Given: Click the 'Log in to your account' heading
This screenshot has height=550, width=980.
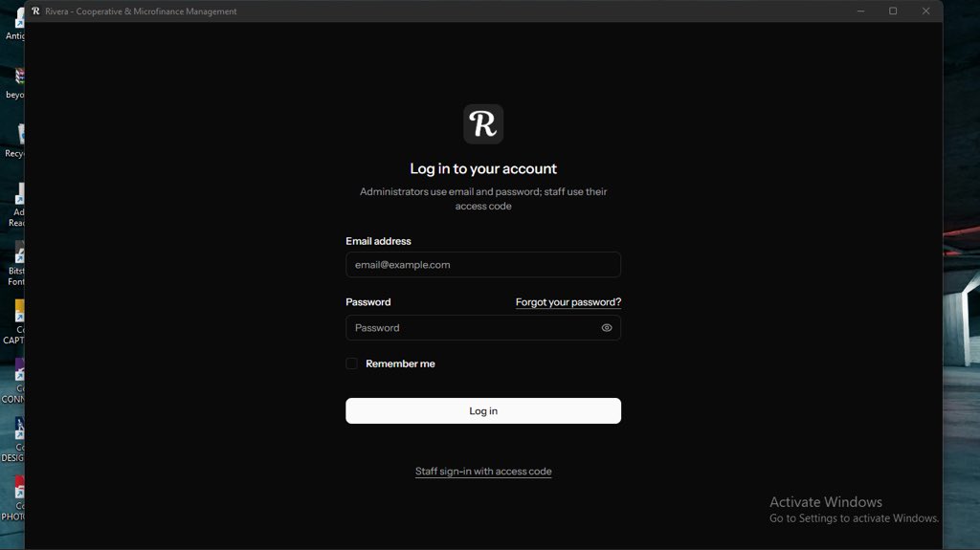Looking at the screenshot, I should [x=483, y=168].
